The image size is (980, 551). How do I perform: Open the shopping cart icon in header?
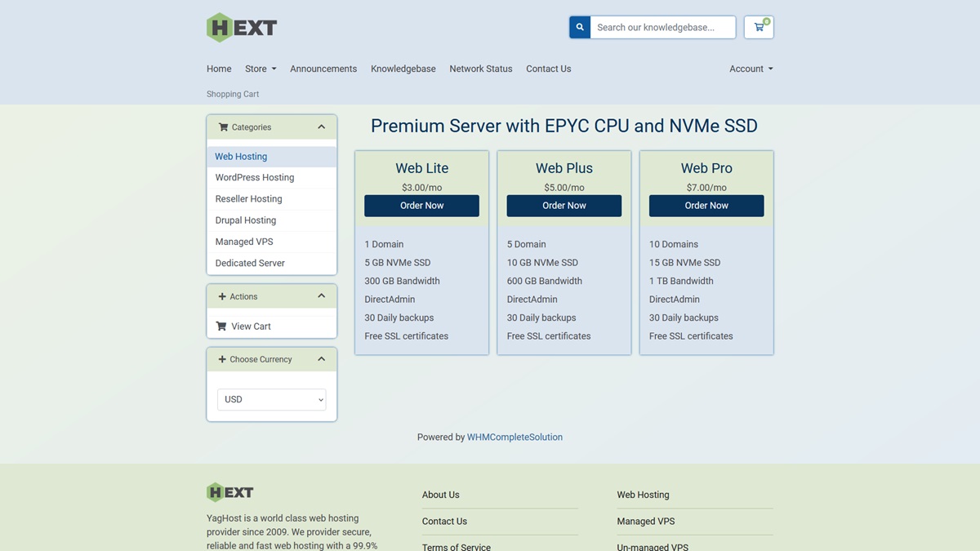(759, 27)
